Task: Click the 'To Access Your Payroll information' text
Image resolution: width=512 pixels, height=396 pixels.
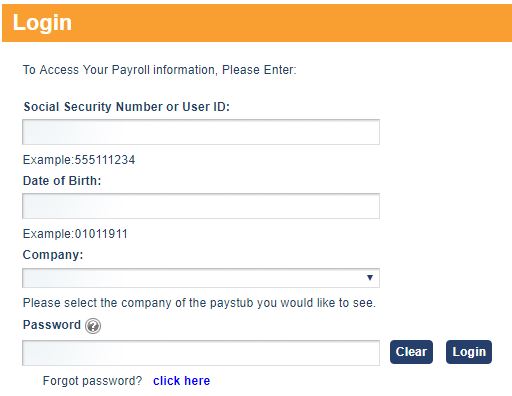Action: click(x=159, y=70)
